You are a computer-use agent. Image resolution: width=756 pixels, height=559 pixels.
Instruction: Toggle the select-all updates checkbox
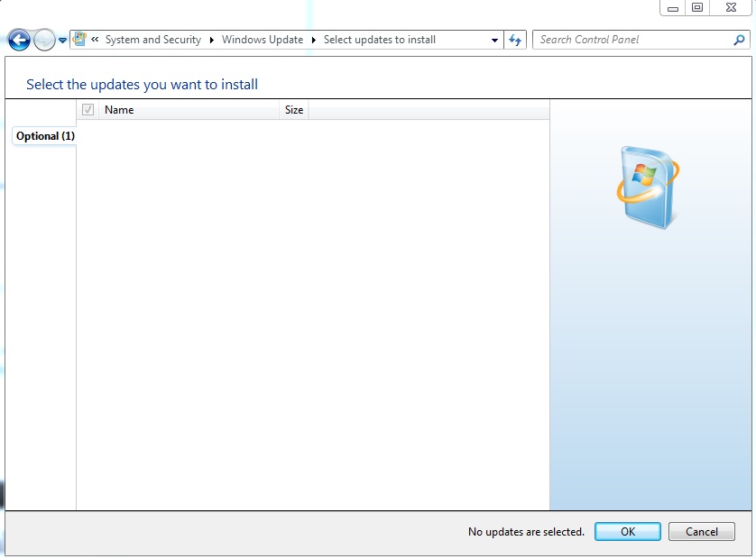coord(88,109)
